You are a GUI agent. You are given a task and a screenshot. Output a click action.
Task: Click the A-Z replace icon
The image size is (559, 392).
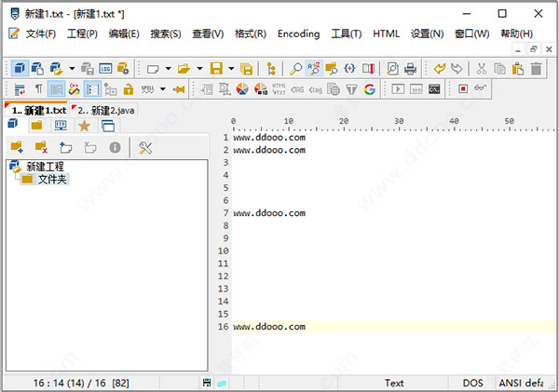click(314, 68)
